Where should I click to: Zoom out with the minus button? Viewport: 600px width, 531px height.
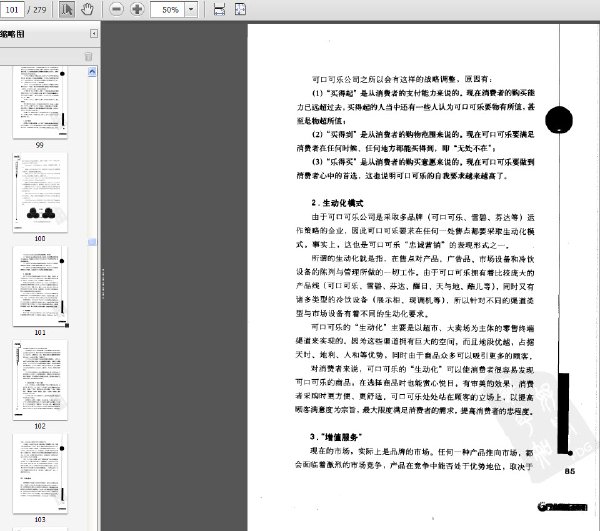coord(116,9)
